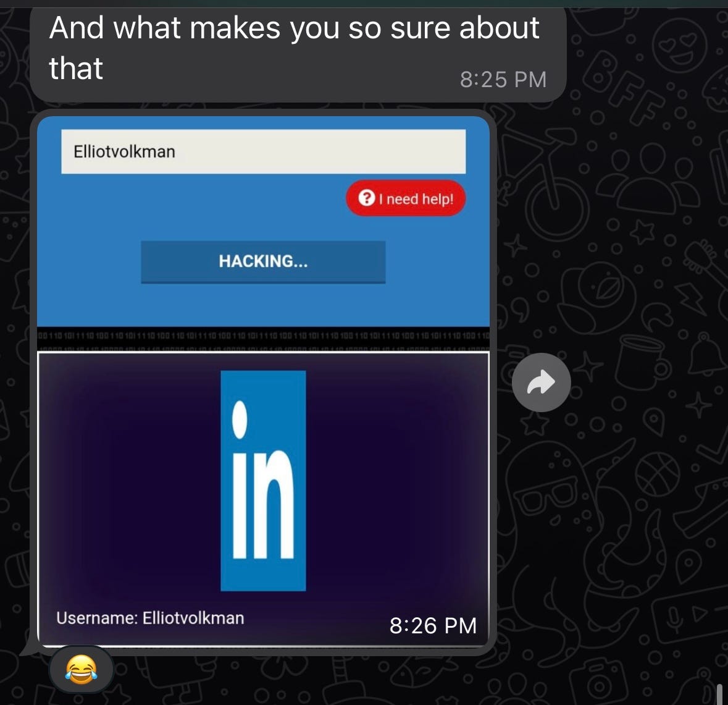This screenshot has height=705, width=728.
Task: Tap the forward arrow beside the image
Action: click(x=542, y=382)
